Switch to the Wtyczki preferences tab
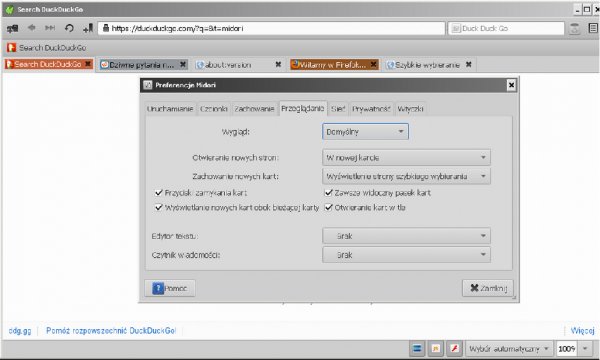The width and height of the screenshot is (600, 360). 410,109
